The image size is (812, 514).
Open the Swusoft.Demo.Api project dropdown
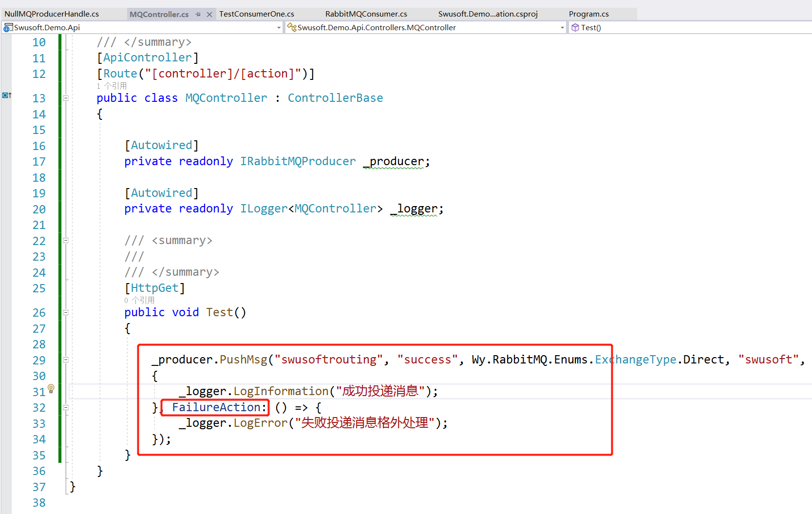pos(279,28)
